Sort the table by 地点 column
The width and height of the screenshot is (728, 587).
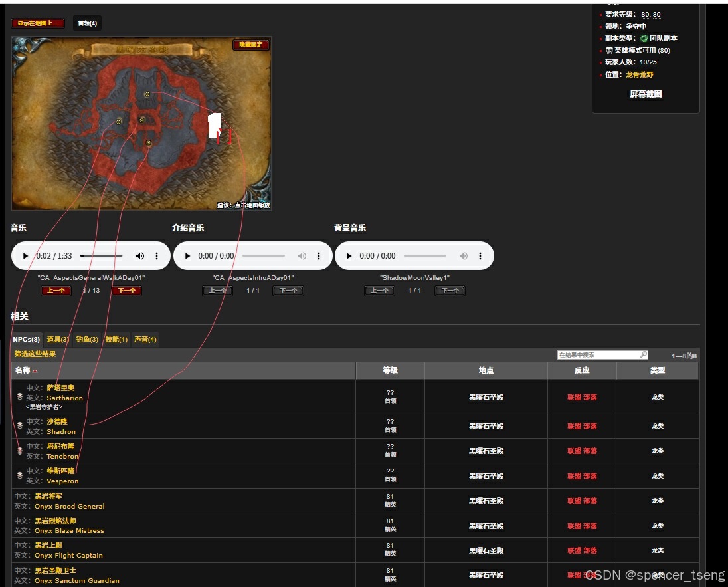click(x=486, y=370)
